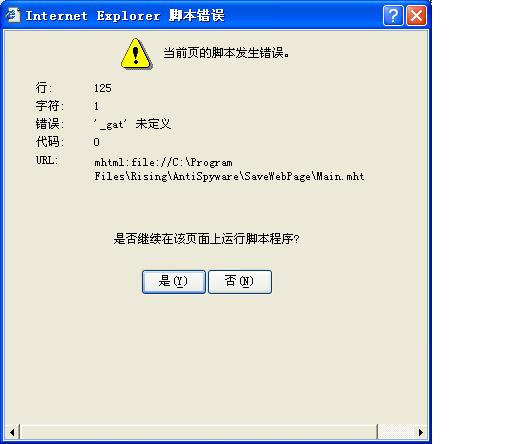Click the Internet Explorer title bar icon
This screenshot has height=444, width=512.
[13, 15]
